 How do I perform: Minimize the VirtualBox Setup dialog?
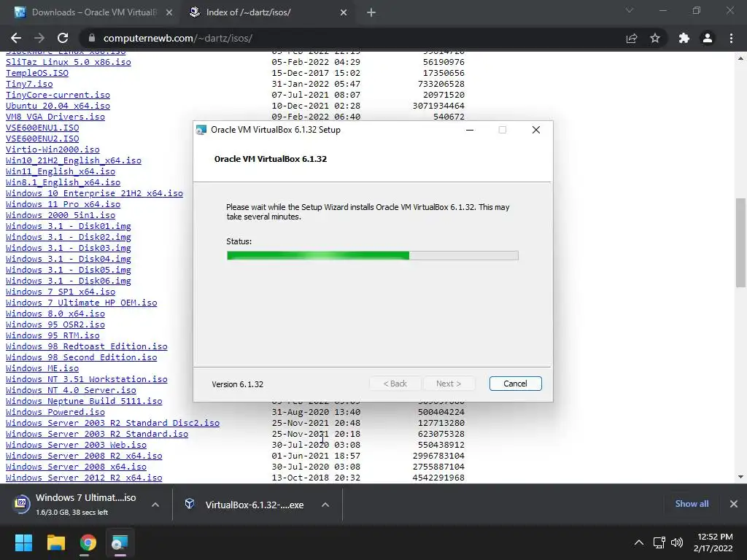coord(470,130)
